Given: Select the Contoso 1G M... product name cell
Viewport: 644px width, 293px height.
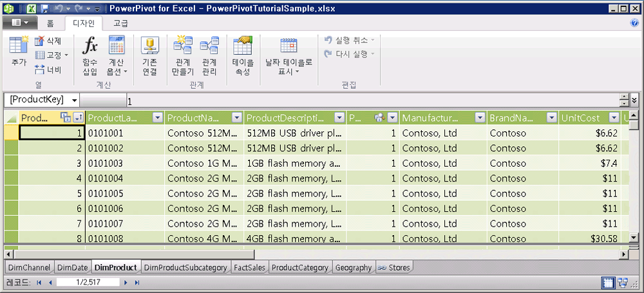Looking at the screenshot, I should [204, 163].
